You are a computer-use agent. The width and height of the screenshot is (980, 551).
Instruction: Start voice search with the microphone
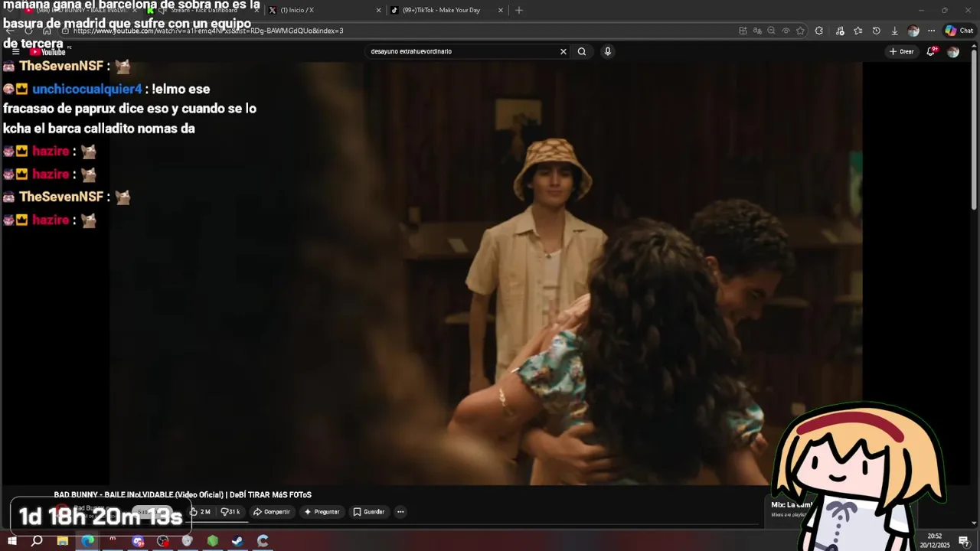[608, 51]
